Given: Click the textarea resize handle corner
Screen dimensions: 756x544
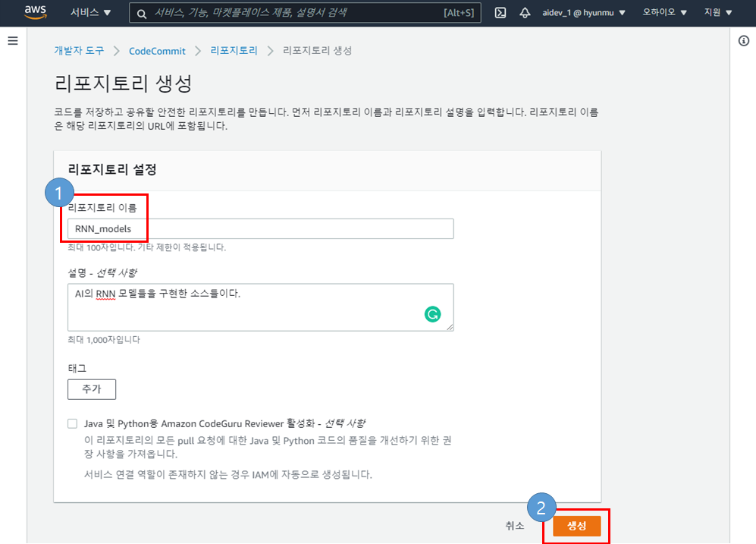Looking at the screenshot, I should (450, 327).
